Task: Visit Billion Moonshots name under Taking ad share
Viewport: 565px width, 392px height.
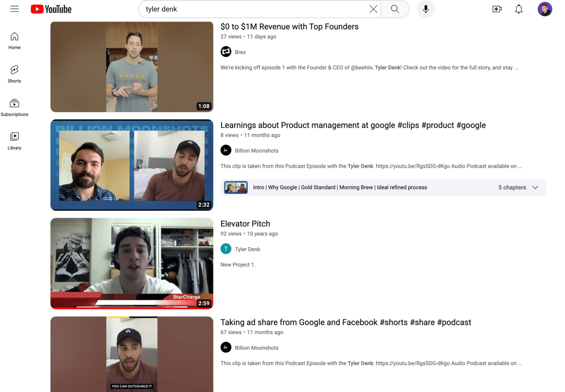Action: (257, 348)
